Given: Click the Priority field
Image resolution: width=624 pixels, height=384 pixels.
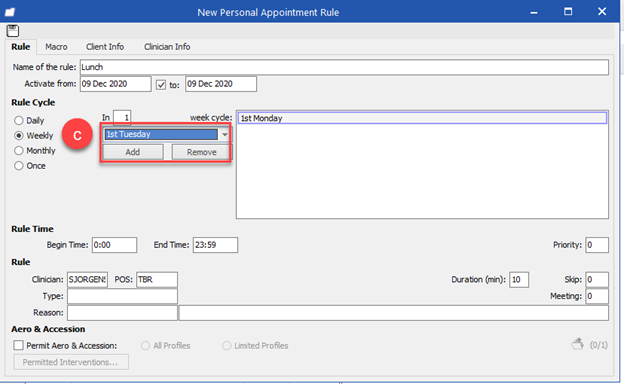Looking at the screenshot, I should click(x=597, y=245).
